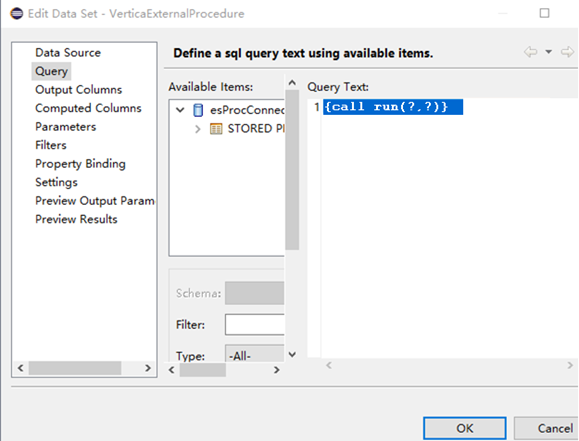Switch to Output Columns page
This screenshot has width=579, height=441.
78,89
